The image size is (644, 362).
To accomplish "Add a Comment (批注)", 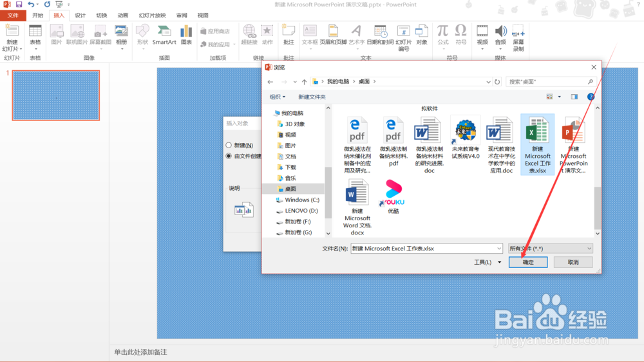I will point(289,35).
